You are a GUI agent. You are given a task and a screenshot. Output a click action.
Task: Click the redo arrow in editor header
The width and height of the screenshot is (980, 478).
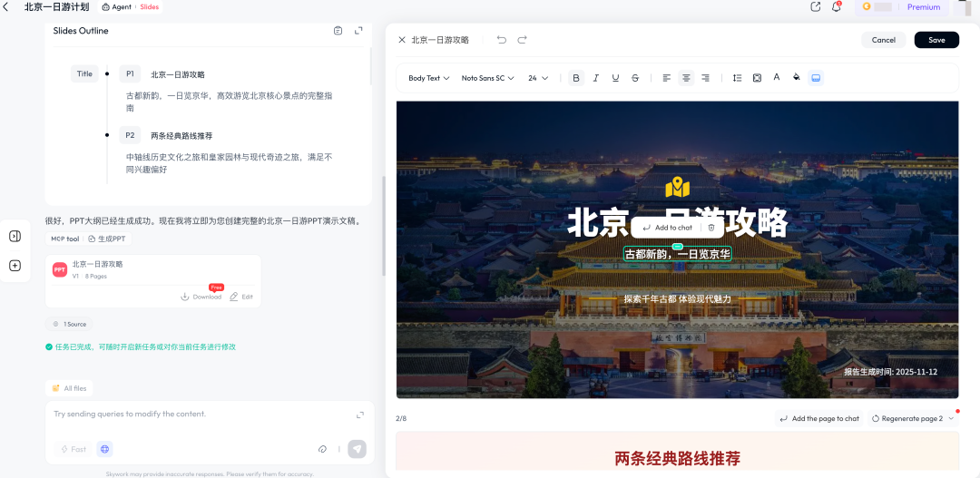point(522,40)
